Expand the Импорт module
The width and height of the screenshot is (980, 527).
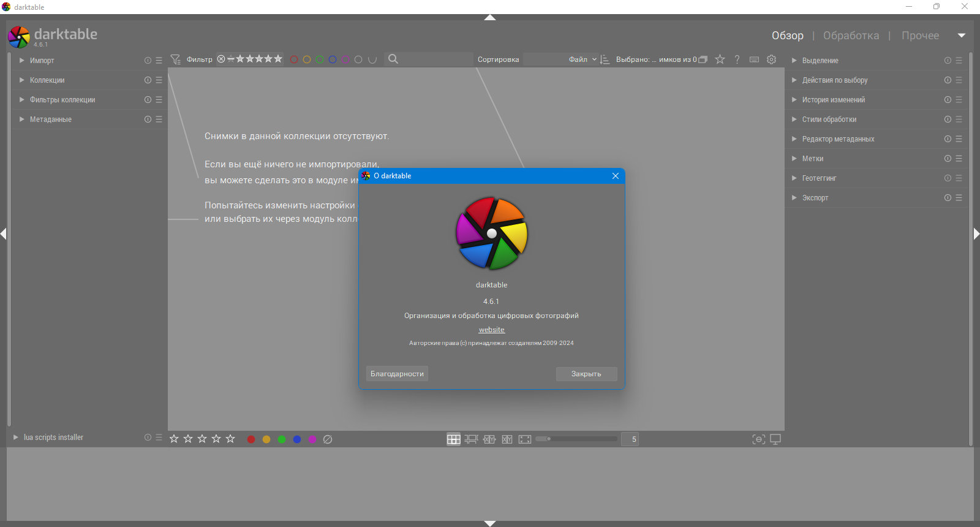point(42,61)
